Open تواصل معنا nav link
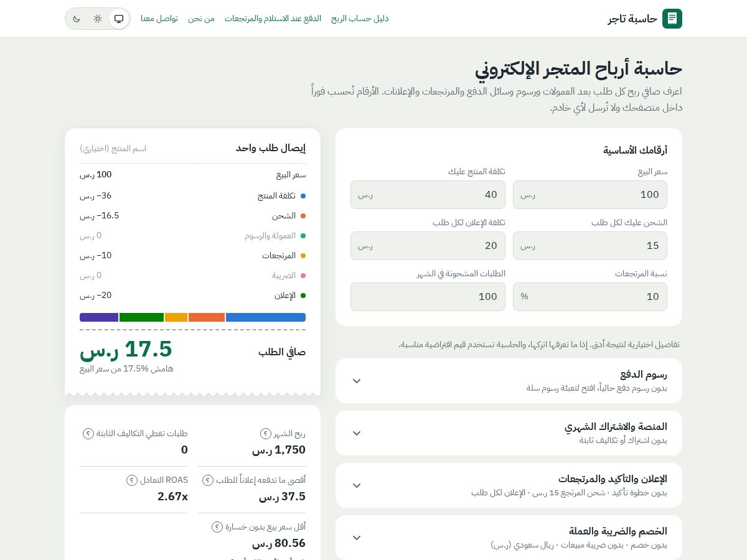This screenshot has width=747, height=560. coord(159,19)
